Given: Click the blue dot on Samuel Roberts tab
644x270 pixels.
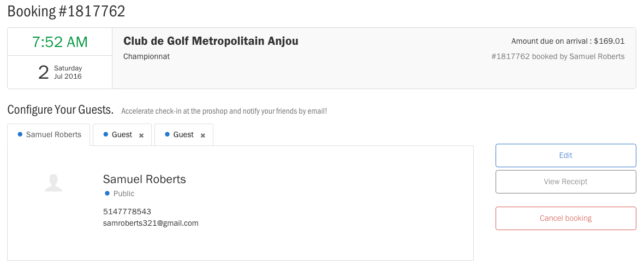Looking at the screenshot, I should [20, 134].
